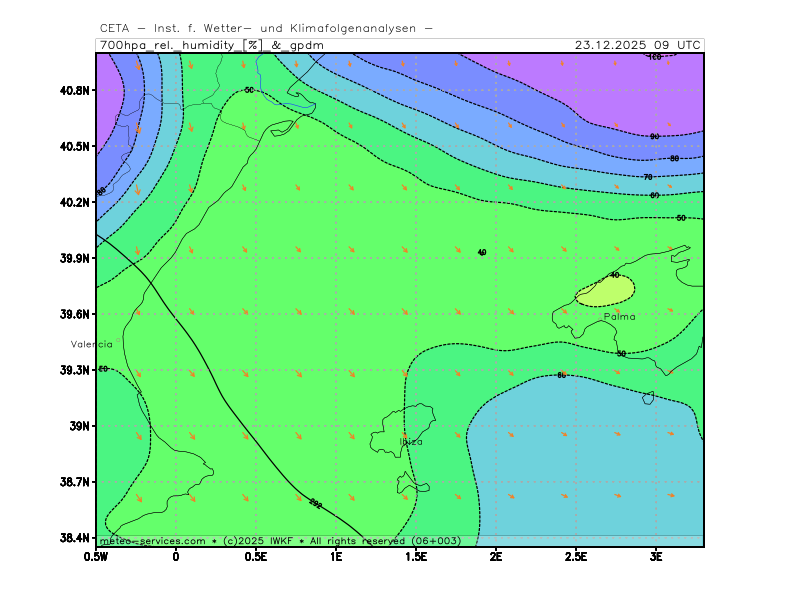Select the yellow-green dry patch over Mallorca

pos(603,292)
